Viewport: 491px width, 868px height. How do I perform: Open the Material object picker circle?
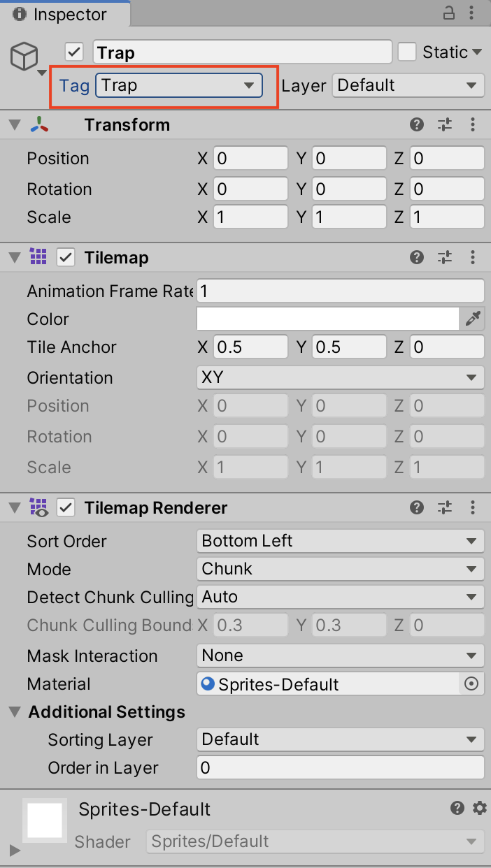pos(472,684)
